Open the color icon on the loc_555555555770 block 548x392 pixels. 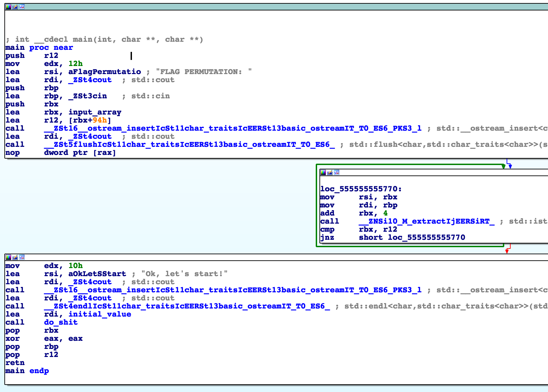point(323,172)
